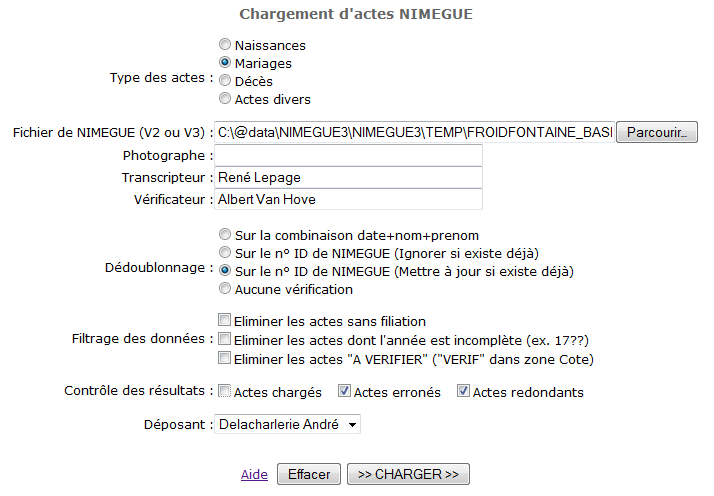
Task: Click into the Photographe text field
Action: point(348,156)
